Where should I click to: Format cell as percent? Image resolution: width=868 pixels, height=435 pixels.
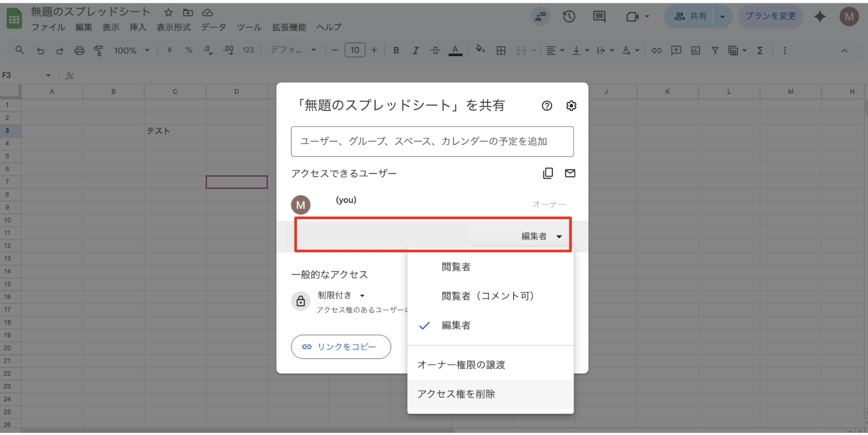click(189, 50)
